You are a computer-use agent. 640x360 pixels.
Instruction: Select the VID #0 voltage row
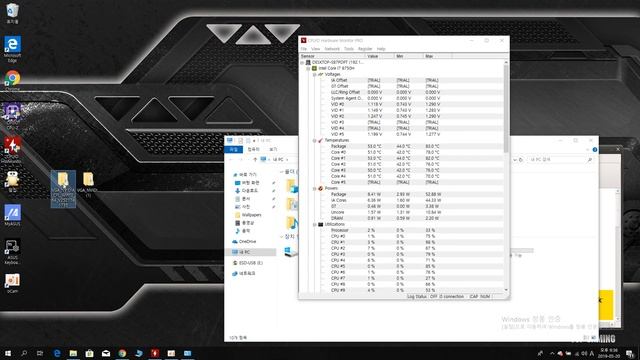[402, 104]
